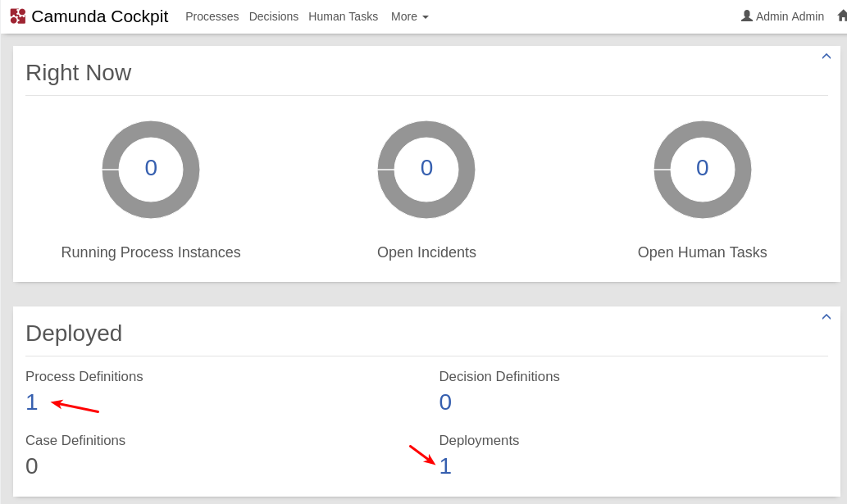
Task: Click the Case Definitions count value
Action: coord(32,466)
